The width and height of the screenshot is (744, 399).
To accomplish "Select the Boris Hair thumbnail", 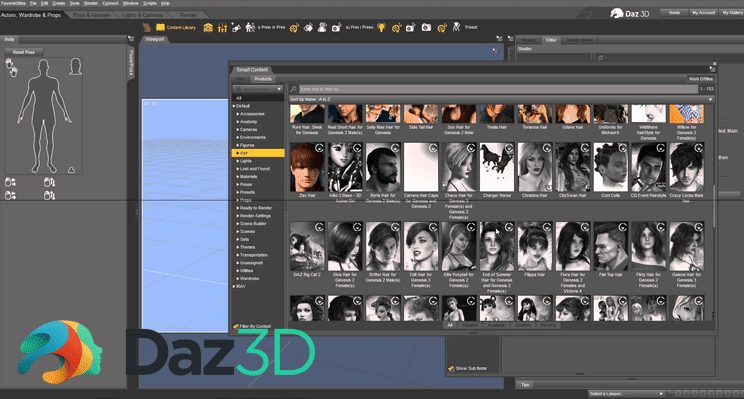I will coord(383,167).
